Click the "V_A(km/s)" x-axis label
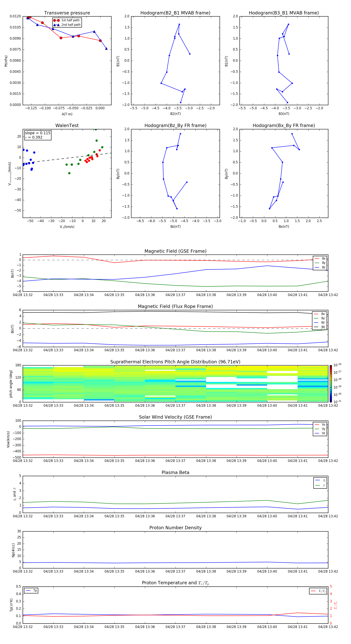 (67, 227)
